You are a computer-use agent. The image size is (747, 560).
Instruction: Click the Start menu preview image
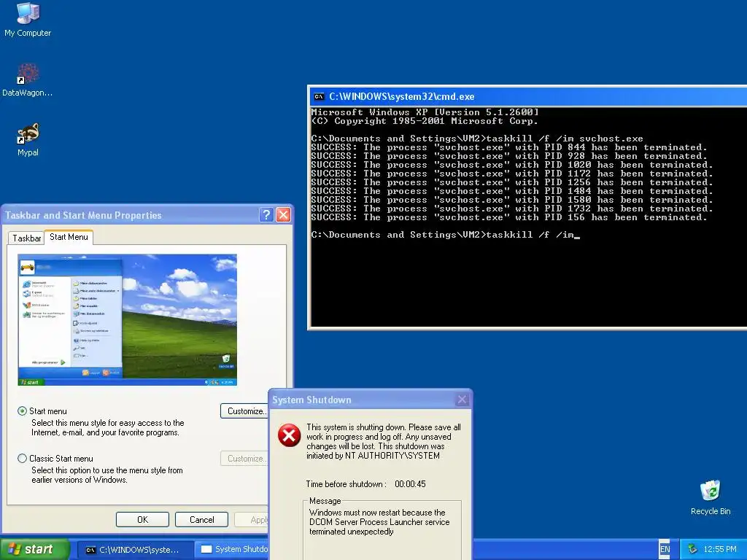pyautogui.click(x=127, y=320)
